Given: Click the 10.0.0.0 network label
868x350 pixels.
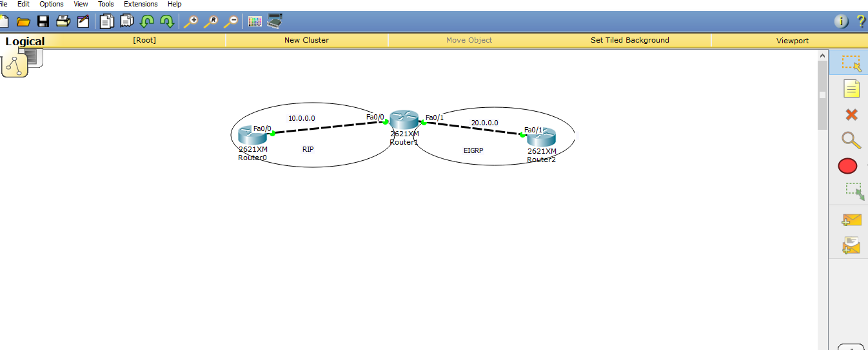Looking at the screenshot, I should [x=302, y=118].
